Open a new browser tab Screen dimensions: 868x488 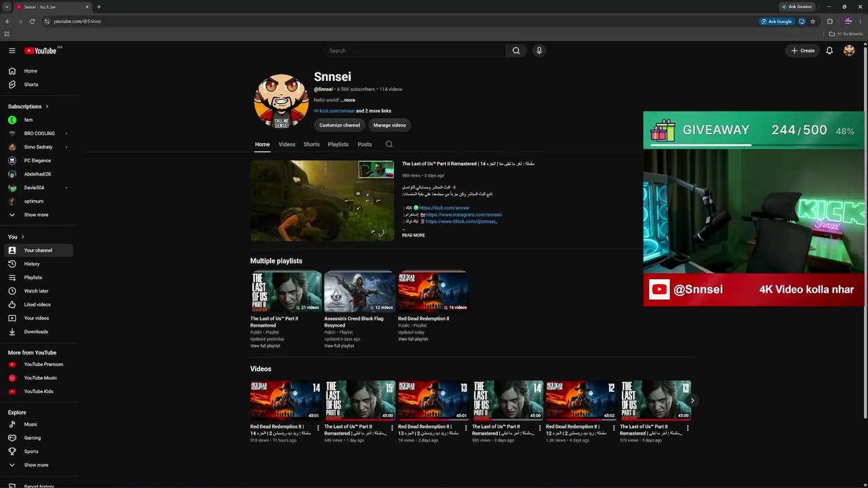[x=99, y=7]
